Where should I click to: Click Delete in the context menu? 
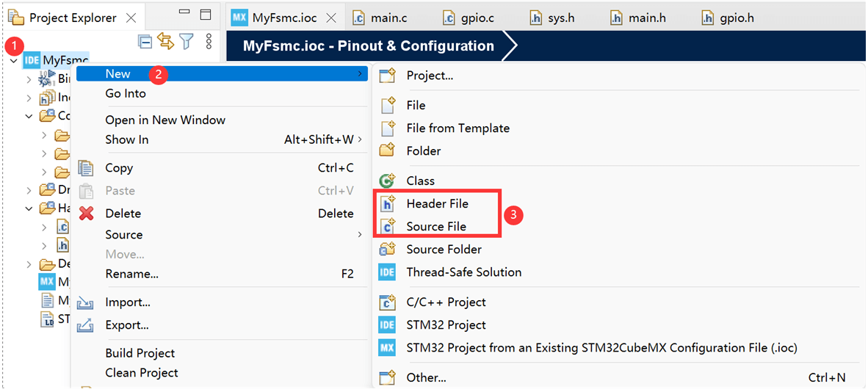[x=123, y=214]
